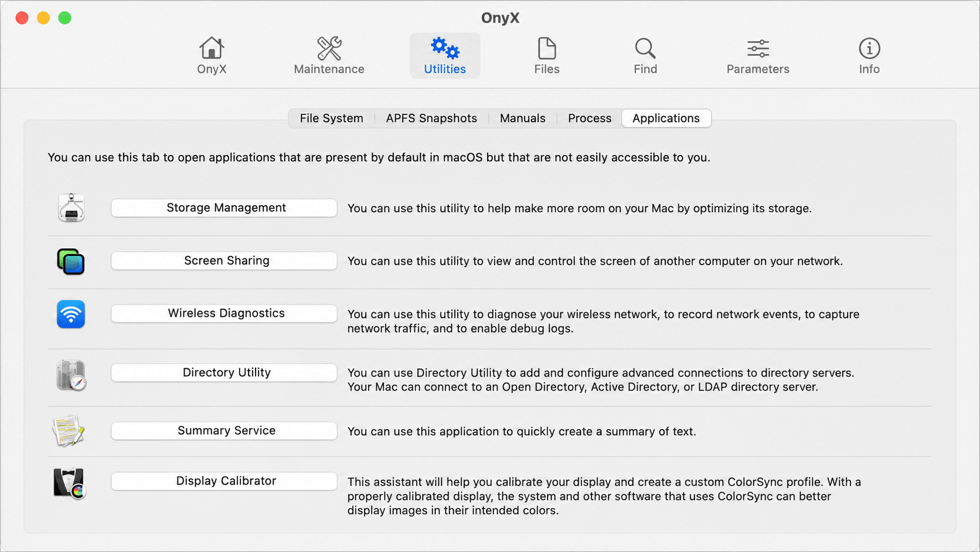Switch to the File System tab
The height and width of the screenshot is (552, 980).
pos(332,118)
